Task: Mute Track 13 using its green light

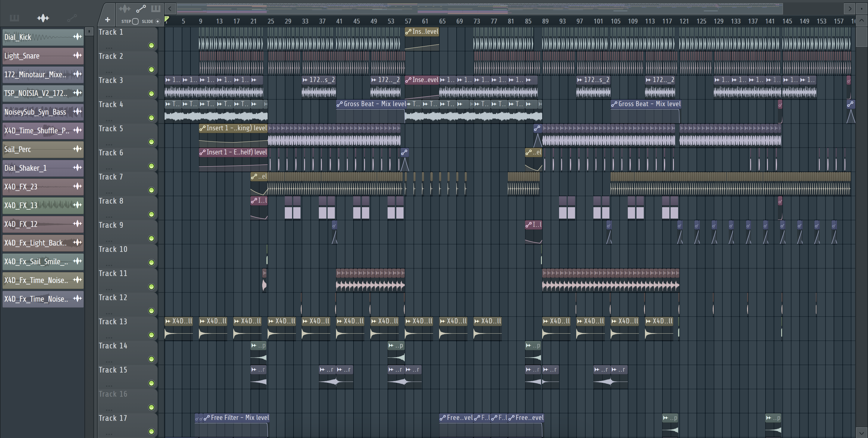Action: pyautogui.click(x=151, y=335)
